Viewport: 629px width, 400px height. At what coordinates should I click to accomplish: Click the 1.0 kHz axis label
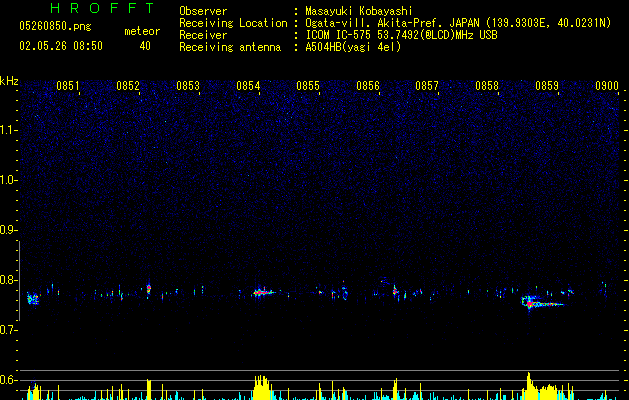[x=9, y=180]
